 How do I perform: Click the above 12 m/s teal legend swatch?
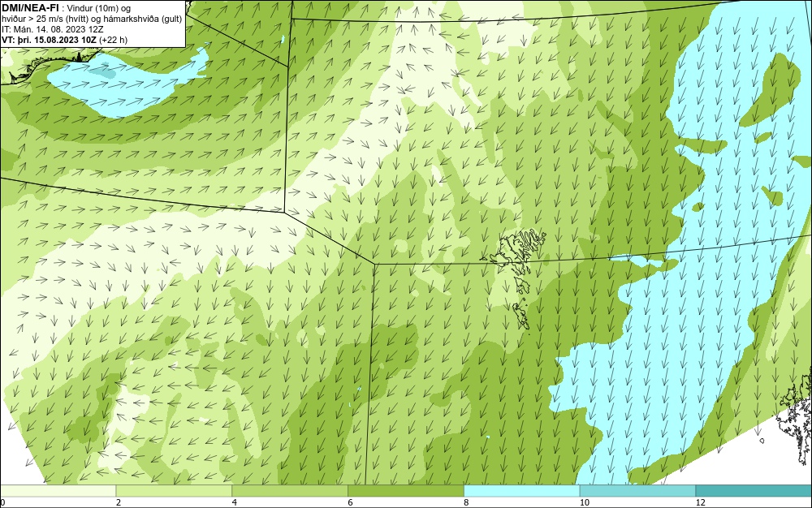pyautogui.click(x=754, y=491)
